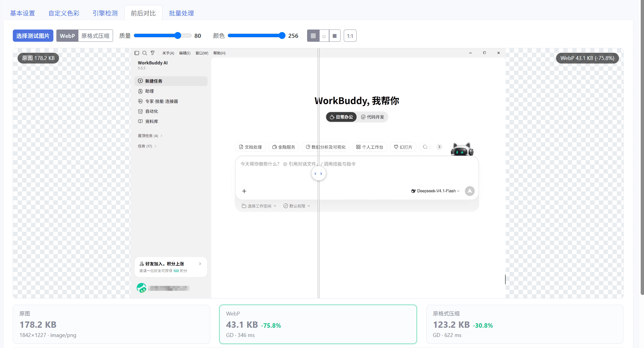644x348 pixels.
Task: Click the 个人工作台 grid icon
Action: (358, 147)
